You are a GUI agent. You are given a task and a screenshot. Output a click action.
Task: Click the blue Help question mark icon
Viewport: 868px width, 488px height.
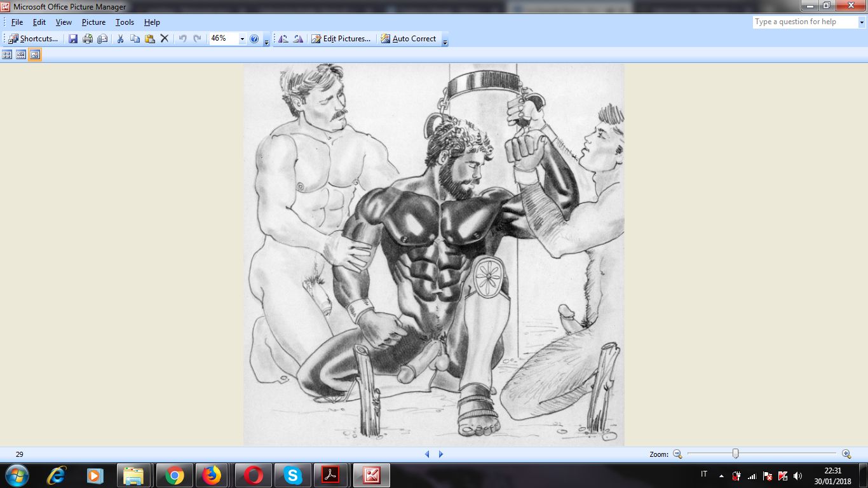pyautogui.click(x=254, y=39)
